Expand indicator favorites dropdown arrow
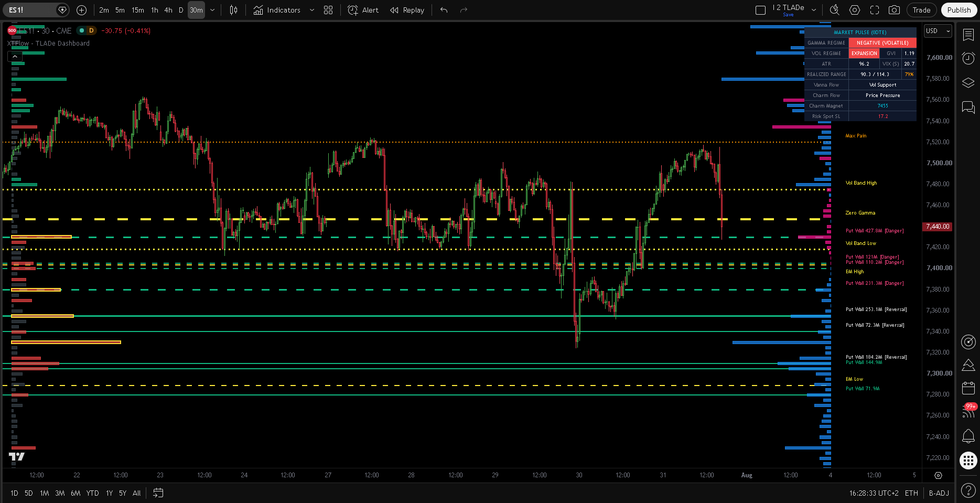980x503 pixels. pyautogui.click(x=312, y=10)
